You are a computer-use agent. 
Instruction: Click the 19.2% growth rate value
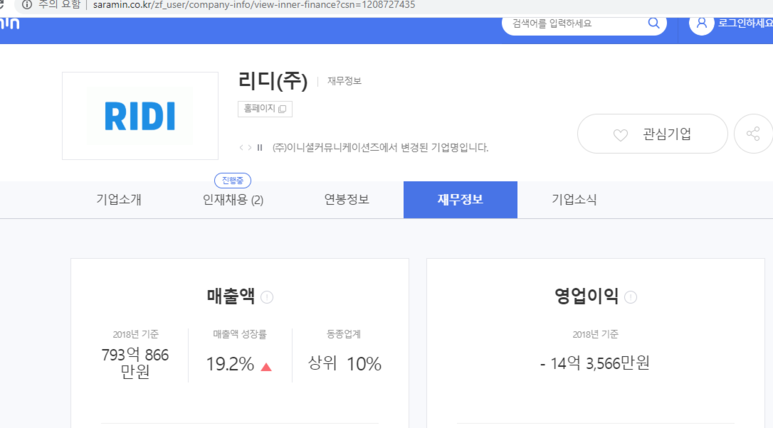[x=230, y=364]
